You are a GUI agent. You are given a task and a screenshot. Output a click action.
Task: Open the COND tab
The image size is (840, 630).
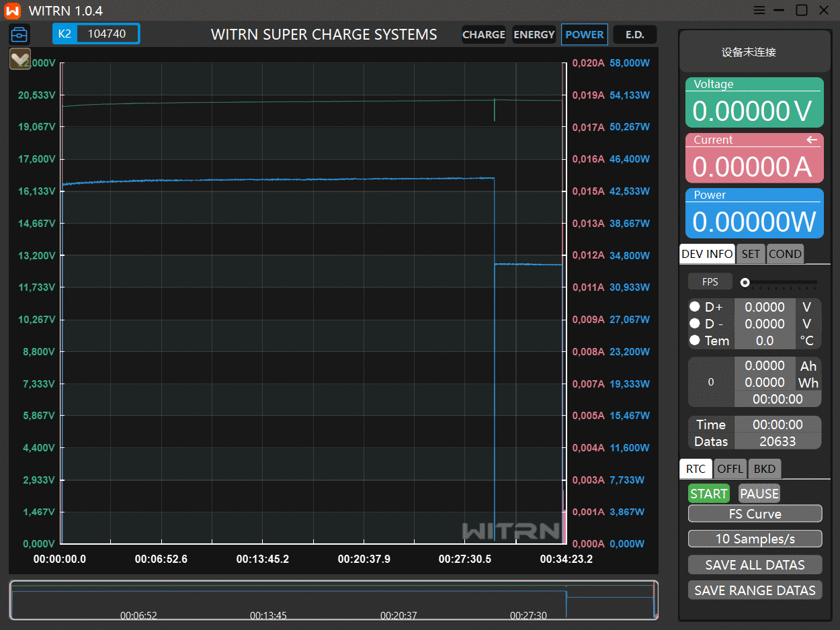(x=785, y=254)
